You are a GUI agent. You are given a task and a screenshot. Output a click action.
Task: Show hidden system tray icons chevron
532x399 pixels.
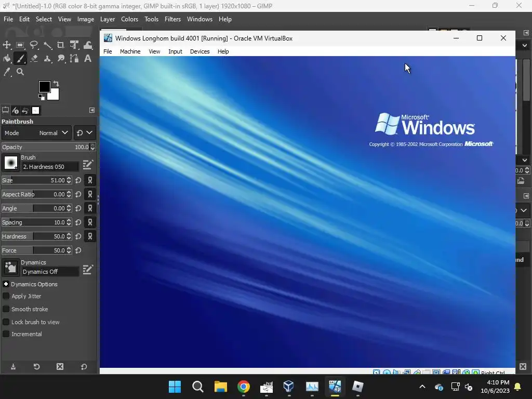422,387
